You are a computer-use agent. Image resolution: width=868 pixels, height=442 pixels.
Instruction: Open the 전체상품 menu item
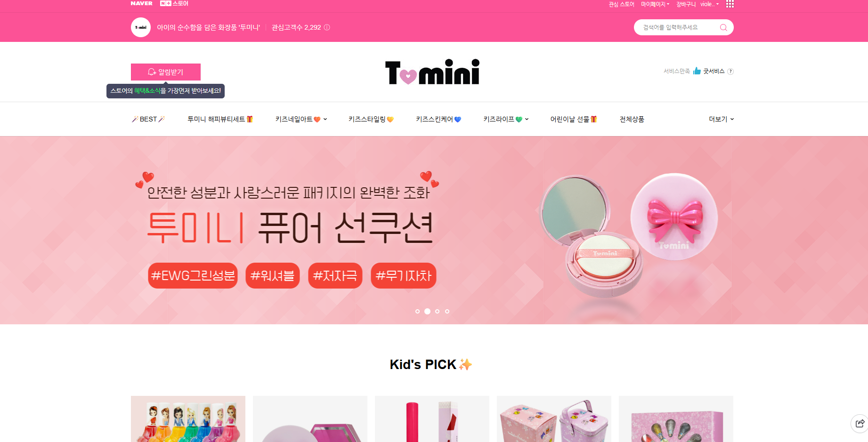[632, 119]
